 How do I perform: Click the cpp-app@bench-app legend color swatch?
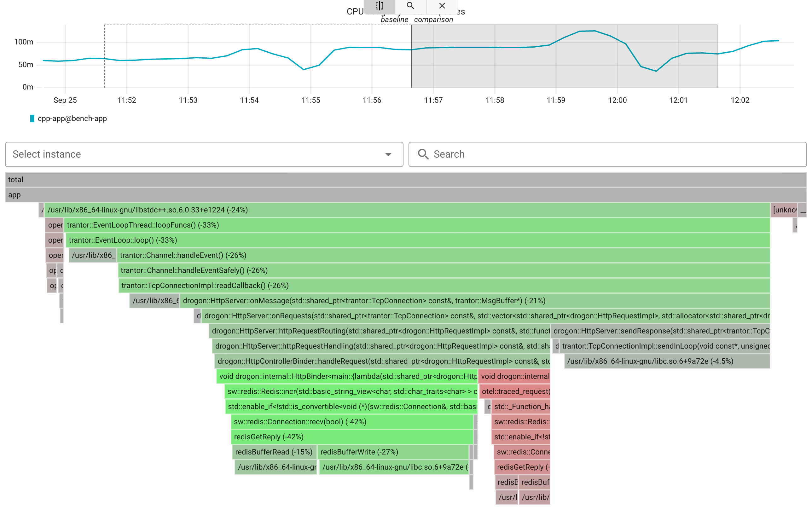32,119
